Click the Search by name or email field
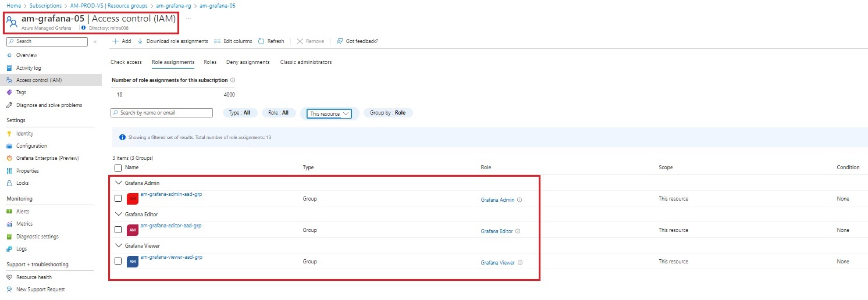Viewport: 868px width, 300px height. [x=162, y=113]
